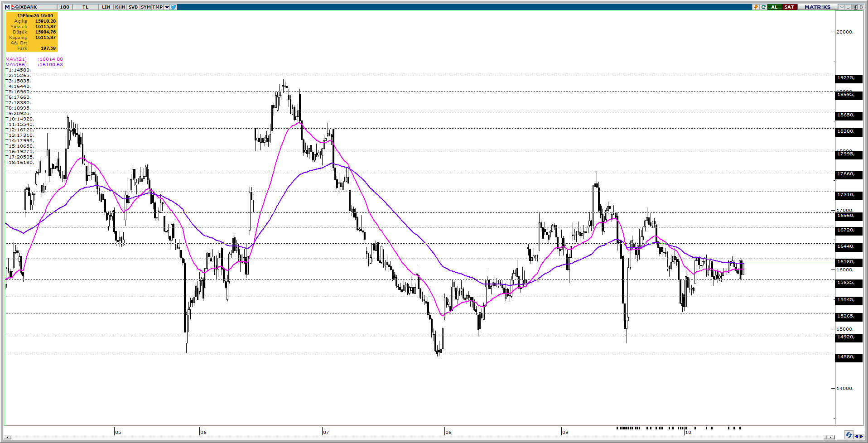The height and width of the screenshot is (443, 868).
Task: Click the 14580 price level label
Action: click(849, 357)
